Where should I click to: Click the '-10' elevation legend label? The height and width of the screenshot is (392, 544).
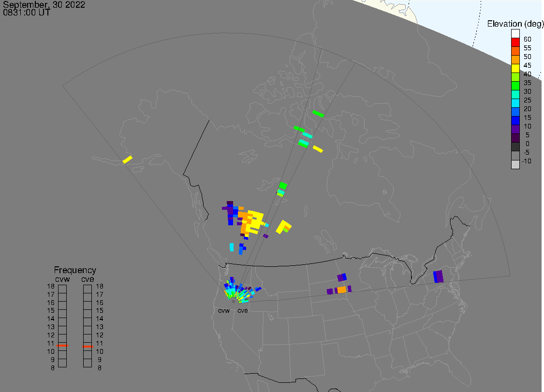(527, 161)
